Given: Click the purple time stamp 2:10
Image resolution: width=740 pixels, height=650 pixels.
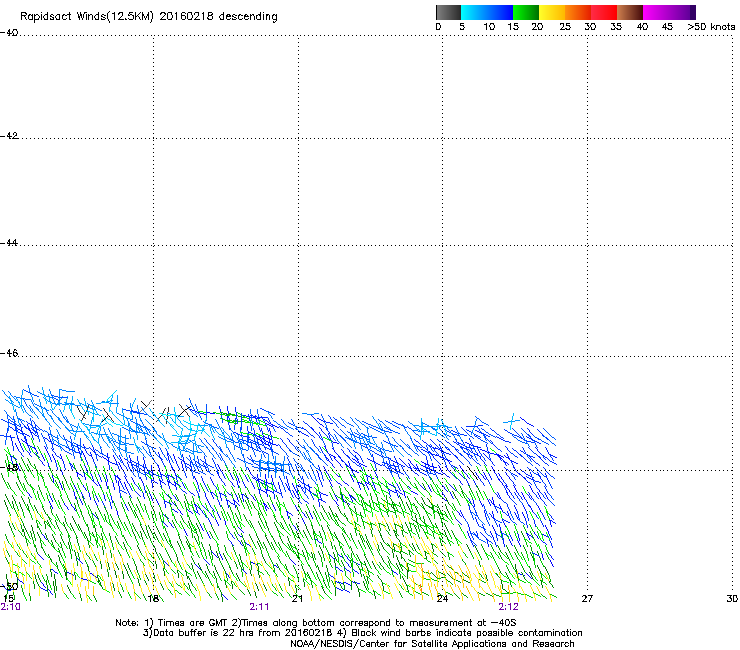Looking at the screenshot, I should tap(10, 607).
